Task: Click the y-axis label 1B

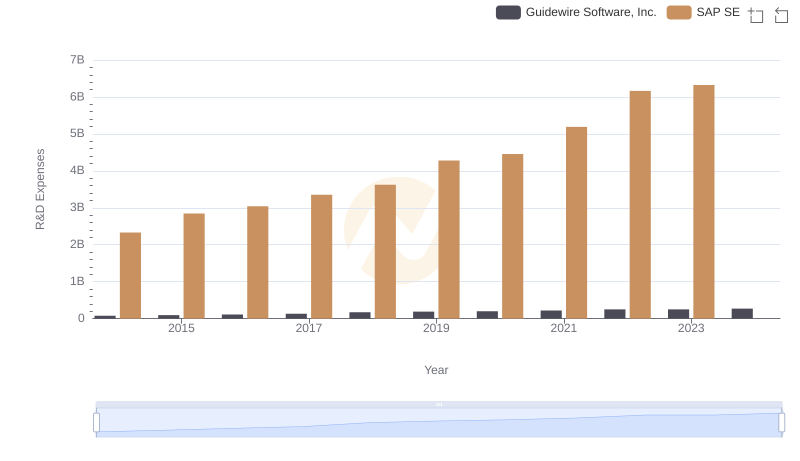Action: click(77, 281)
